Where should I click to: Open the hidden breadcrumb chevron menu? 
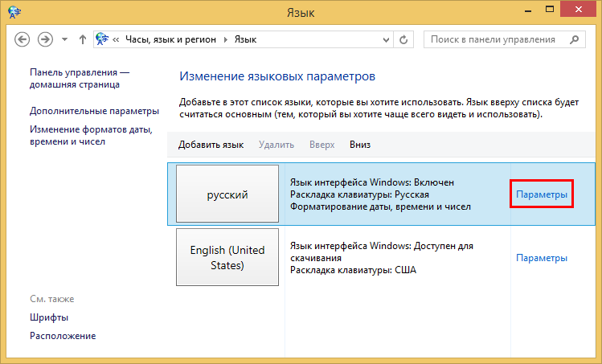click(116, 39)
